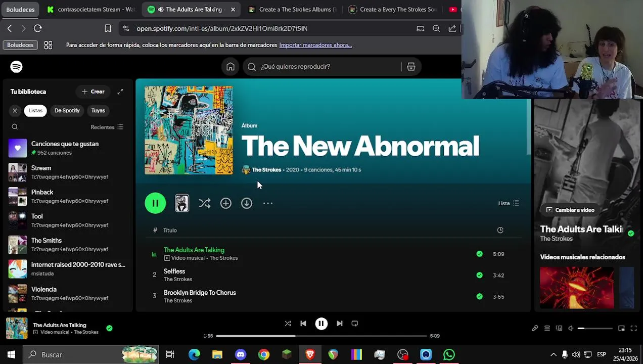Search in library magnifier icon
643x364 pixels.
click(x=15, y=127)
